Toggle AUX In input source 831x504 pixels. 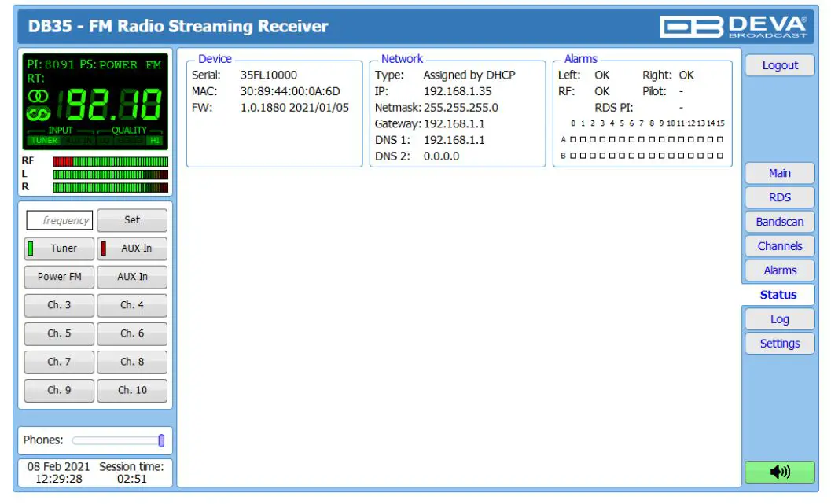132,248
